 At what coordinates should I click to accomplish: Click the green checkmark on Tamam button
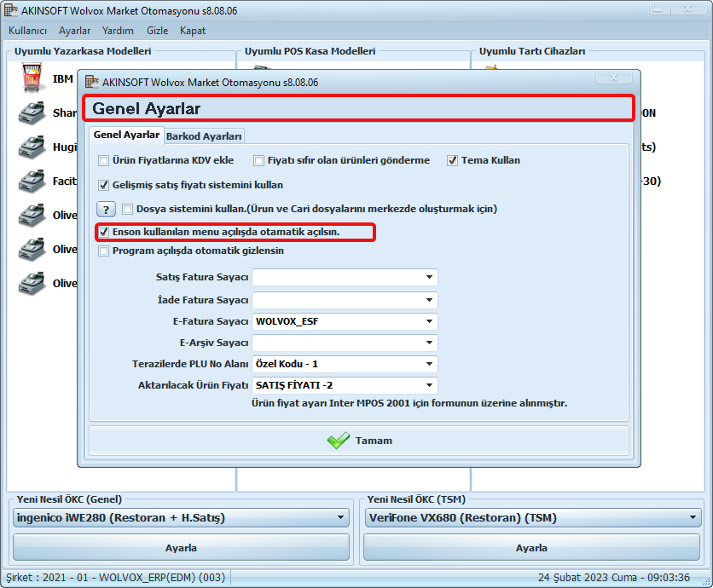[339, 441]
